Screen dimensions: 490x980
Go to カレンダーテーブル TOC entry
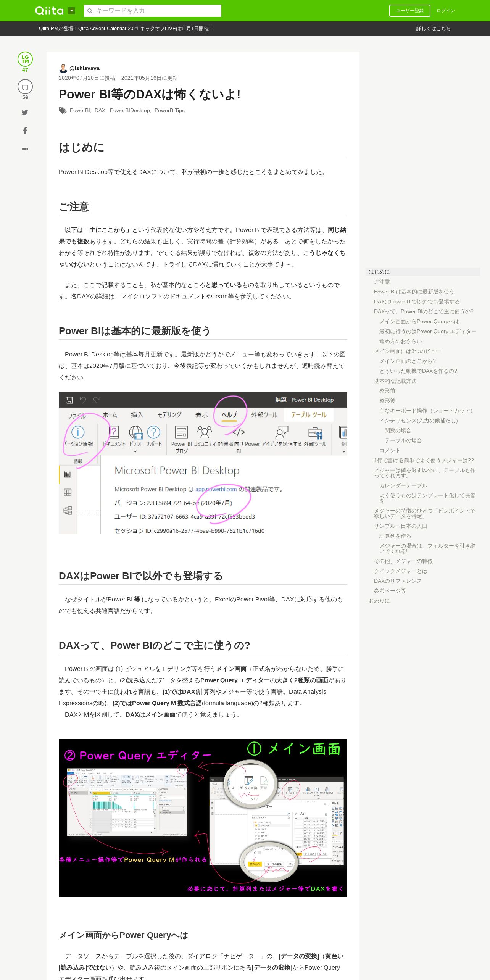403,485
